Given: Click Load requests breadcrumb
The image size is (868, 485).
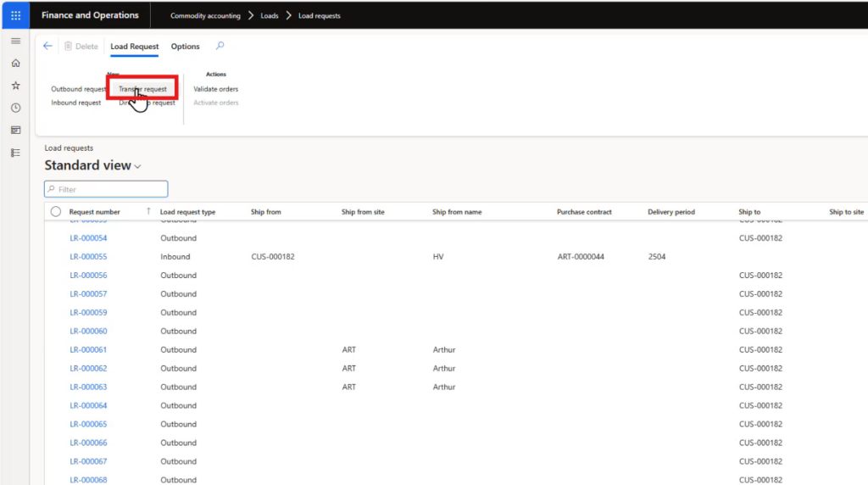Looking at the screenshot, I should coord(320,15).
